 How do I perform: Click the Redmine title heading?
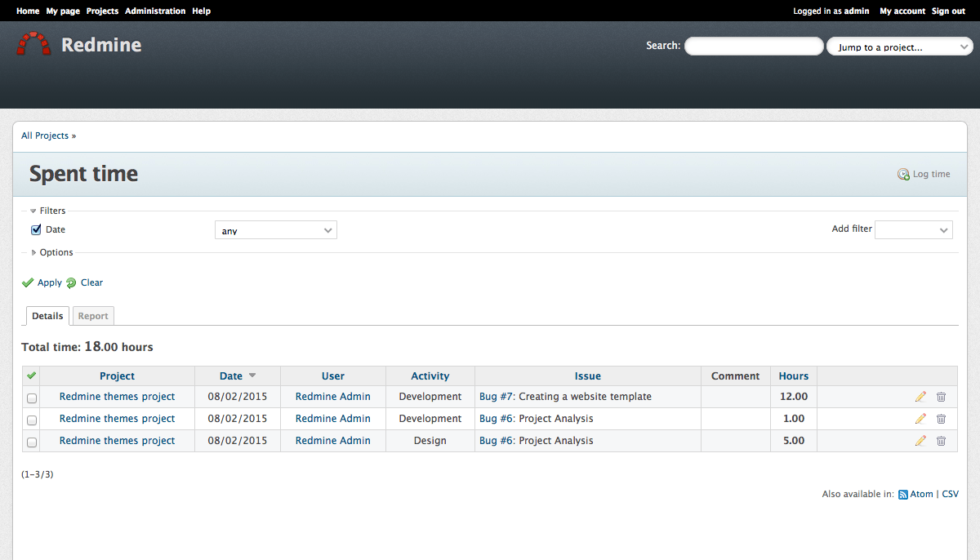(x=101, y=45)
